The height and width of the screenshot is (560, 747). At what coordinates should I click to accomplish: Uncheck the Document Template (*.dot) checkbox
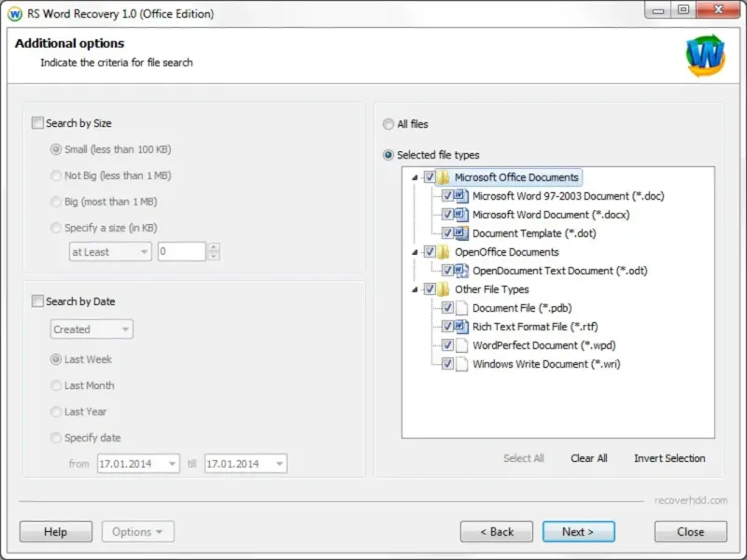(x=447, y=232)
